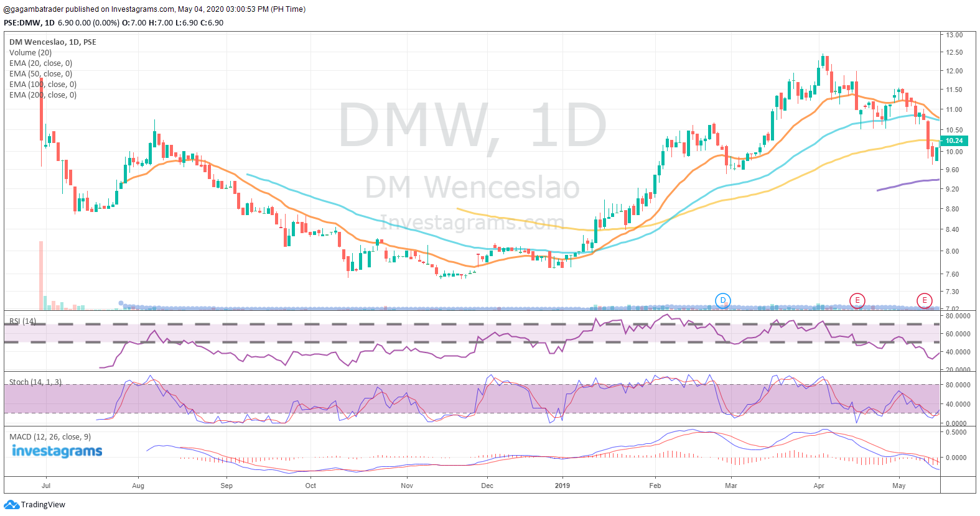Click the 'Jul' time axis label
The width and height of the screenshot is (980, 516).
click(46, 486)
